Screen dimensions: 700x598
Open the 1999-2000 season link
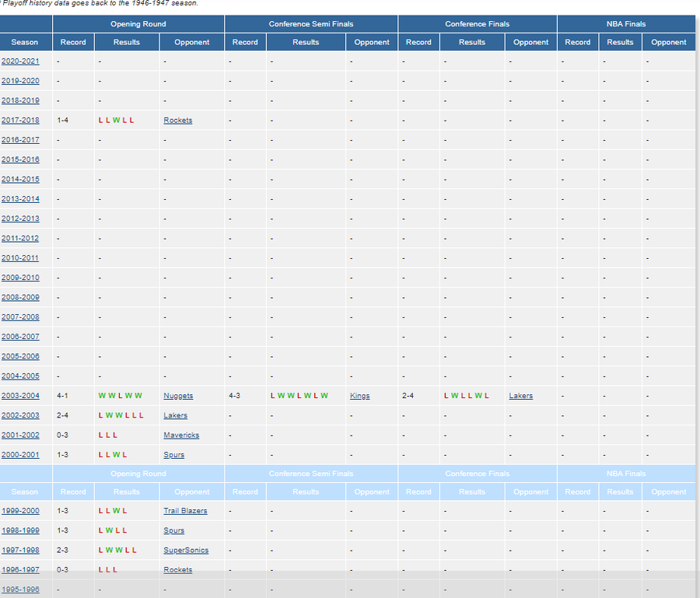click(20, 511)
